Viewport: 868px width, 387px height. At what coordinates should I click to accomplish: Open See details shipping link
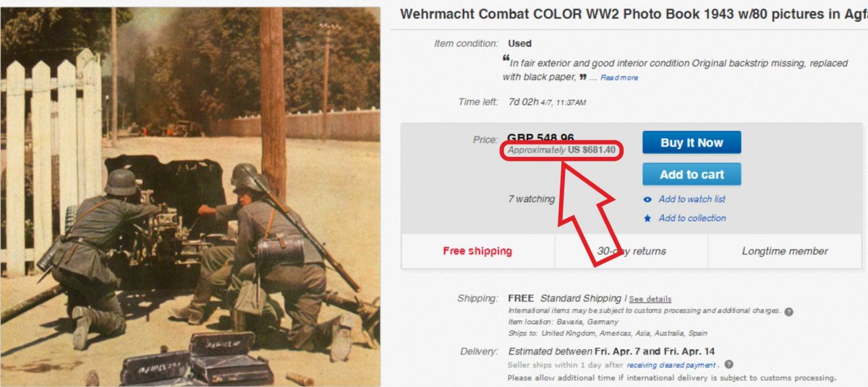pyautogui.click(x=650, y=299)
